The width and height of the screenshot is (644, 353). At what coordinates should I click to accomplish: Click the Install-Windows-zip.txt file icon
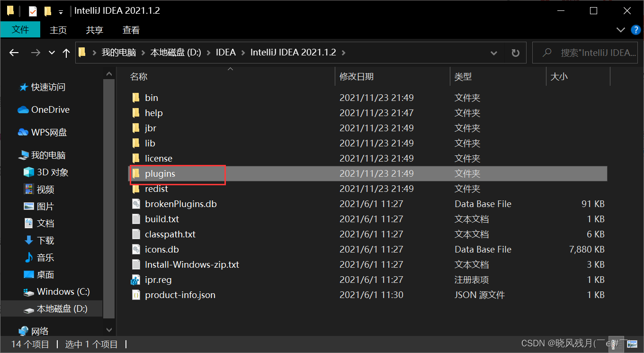coord(136,264)
